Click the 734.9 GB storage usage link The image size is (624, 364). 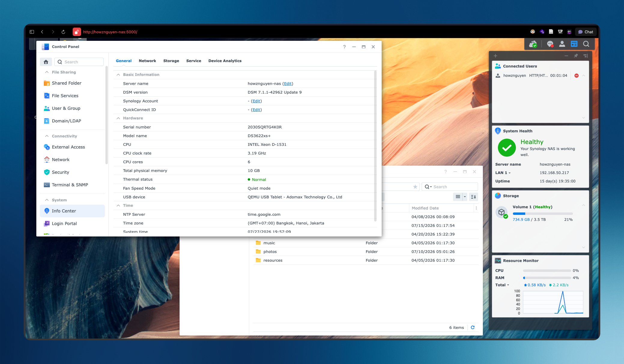click(521, 220)
